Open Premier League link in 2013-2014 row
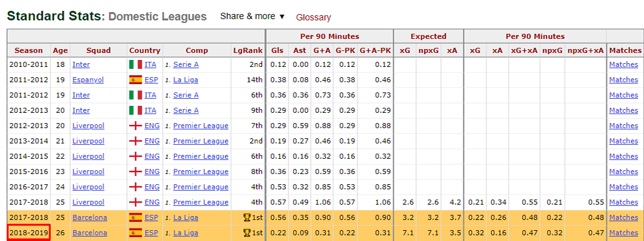This screenshot has height=241, width=644. point(201,141)
